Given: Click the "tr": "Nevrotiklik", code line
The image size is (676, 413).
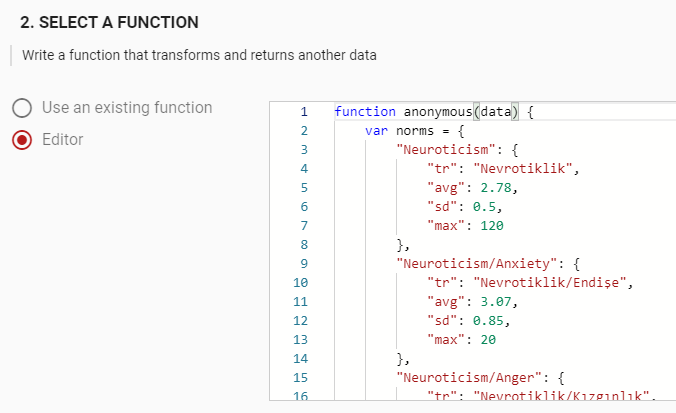Looking at the screenshot, I should pos(503,169).
